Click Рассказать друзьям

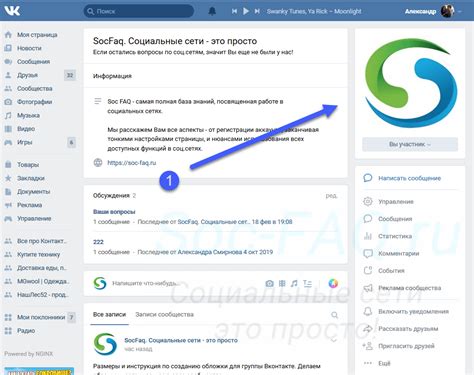point(408,329)
